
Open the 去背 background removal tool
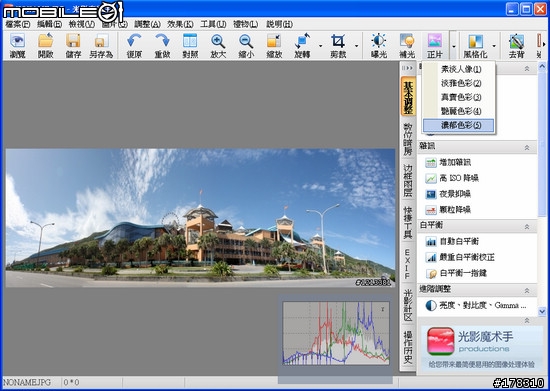pyautogui.click(x=516, y=46)
